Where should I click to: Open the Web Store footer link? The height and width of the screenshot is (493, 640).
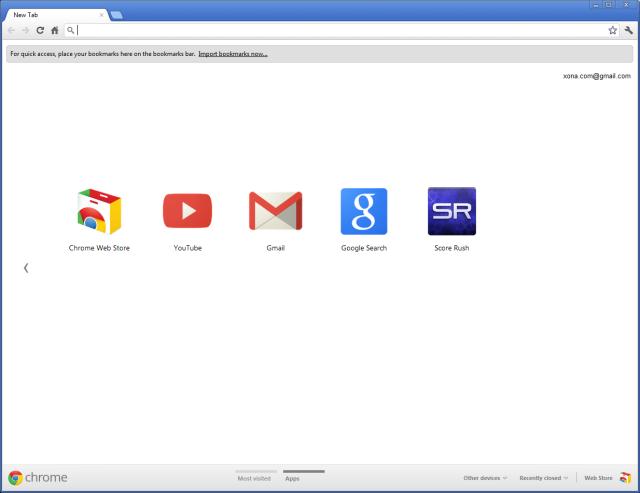pyautogui.click(x=598, y=478)
